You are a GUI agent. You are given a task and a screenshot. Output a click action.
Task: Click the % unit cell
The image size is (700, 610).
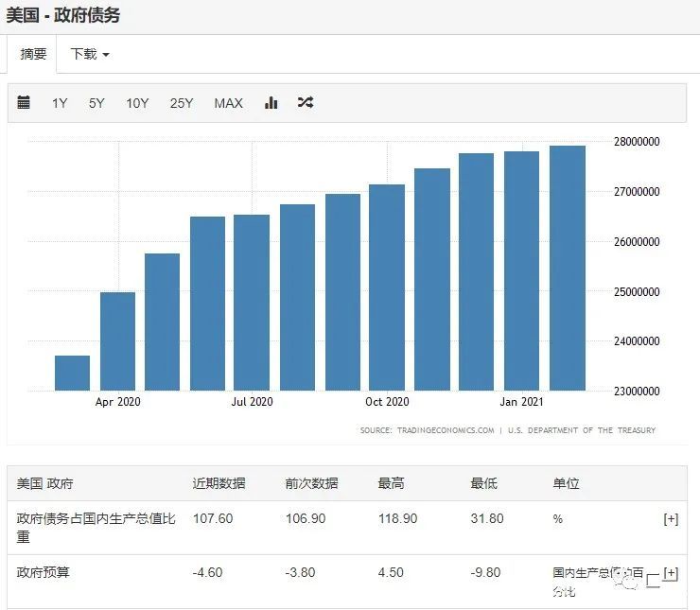pyautogui.click(x=557, y=519)
